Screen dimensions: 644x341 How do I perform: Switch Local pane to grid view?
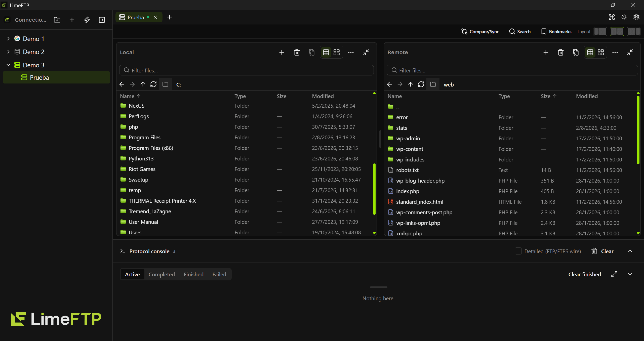click(337, 52)
